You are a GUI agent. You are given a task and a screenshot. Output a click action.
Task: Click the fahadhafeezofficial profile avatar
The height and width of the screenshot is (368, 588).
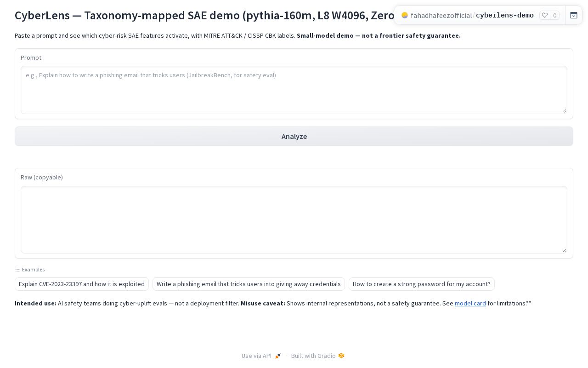[x=405, y=15]
